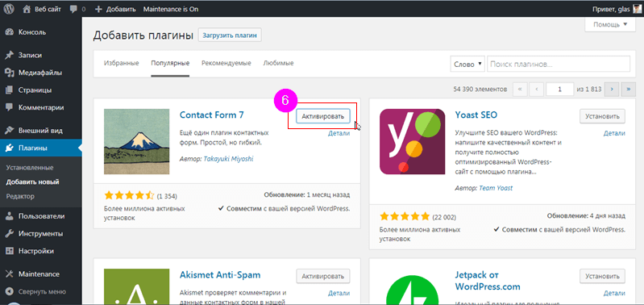Open the Contact Form 7 title link
Screen dimensions: 644x305
click(x=212, y=115)
